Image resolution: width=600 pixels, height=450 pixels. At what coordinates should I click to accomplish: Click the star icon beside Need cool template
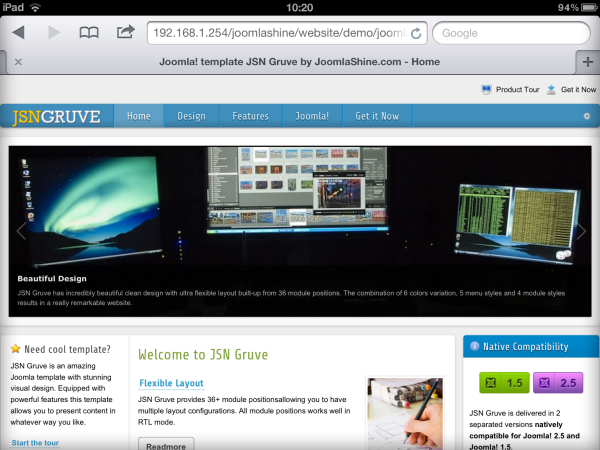pos(15,349)
